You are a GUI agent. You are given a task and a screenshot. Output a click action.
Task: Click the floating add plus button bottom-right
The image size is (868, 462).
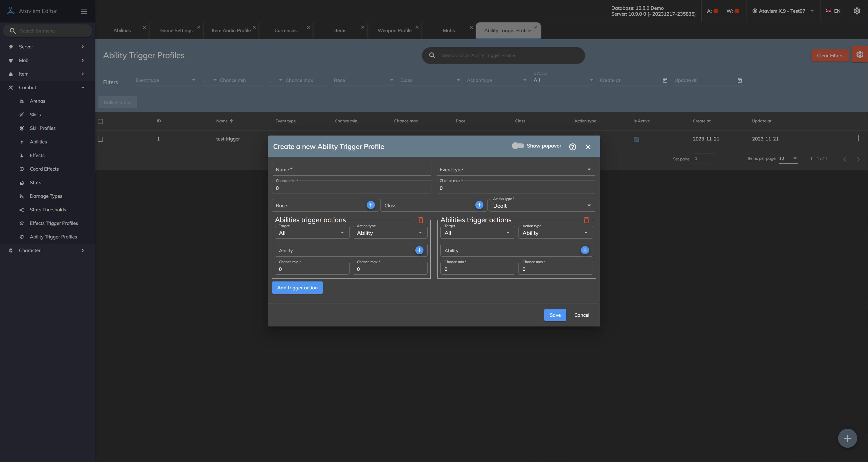tap(847, 438)
